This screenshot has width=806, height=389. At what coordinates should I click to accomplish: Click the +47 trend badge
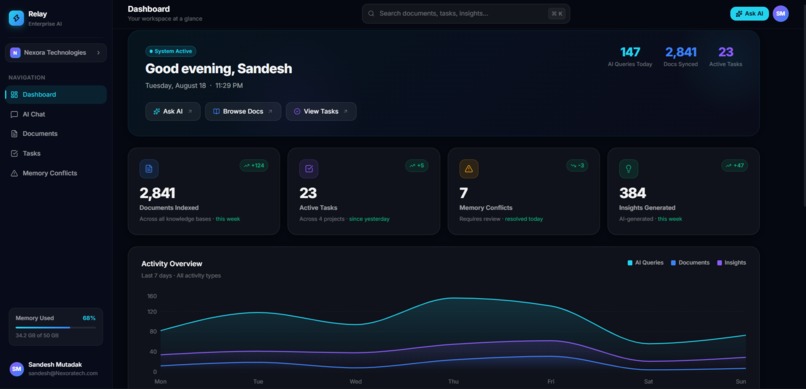click(735, 165)
